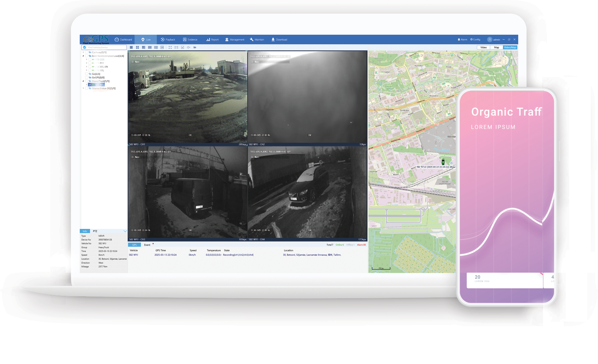The height and width of the screenshot is (364, 598).
Task: Click the mute audio speaker icon
Action: click(189, 47)
